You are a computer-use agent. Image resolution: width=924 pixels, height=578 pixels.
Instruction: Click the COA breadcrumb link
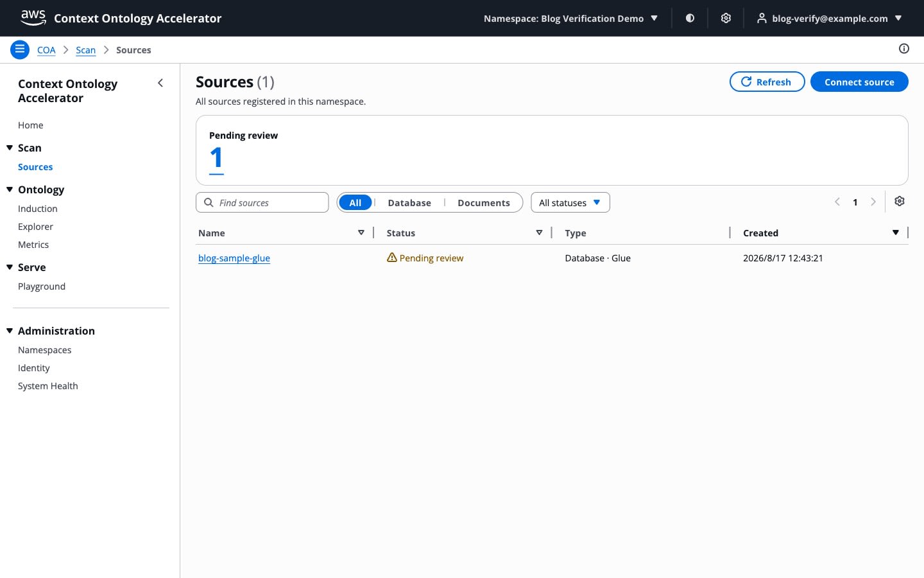[x=46, y=50]
